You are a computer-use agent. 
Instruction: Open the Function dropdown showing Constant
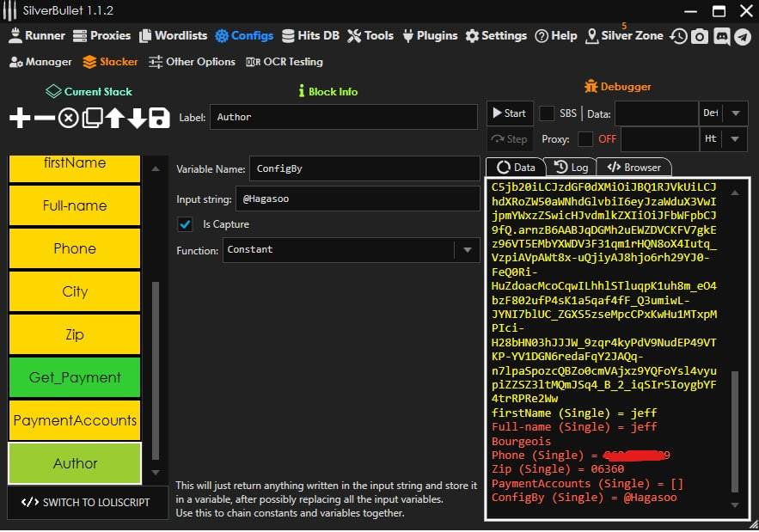coord(467,250)
